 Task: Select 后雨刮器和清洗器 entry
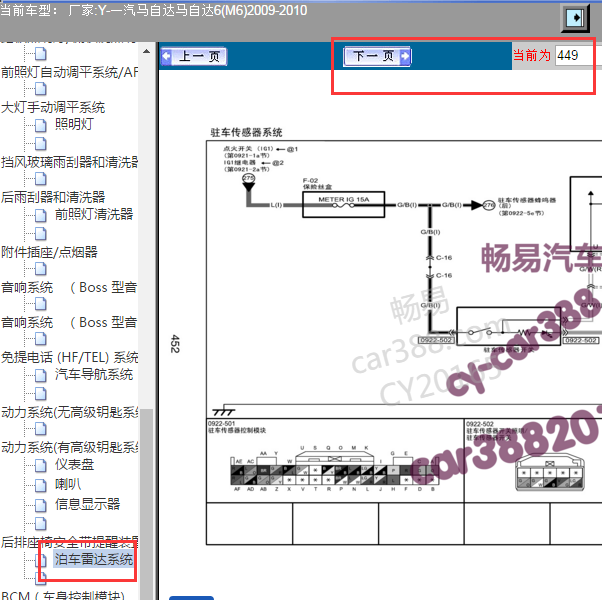tap(53, 197)
